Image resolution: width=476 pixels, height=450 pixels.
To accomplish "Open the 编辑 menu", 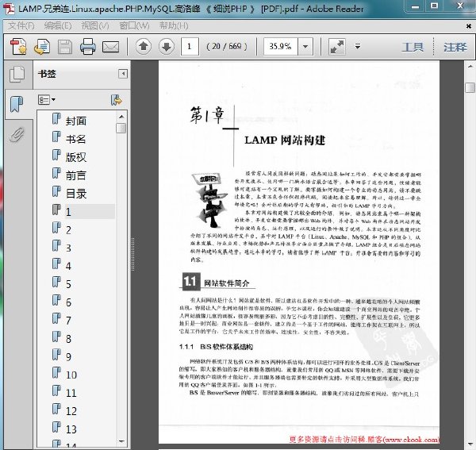I will [58, 26].
